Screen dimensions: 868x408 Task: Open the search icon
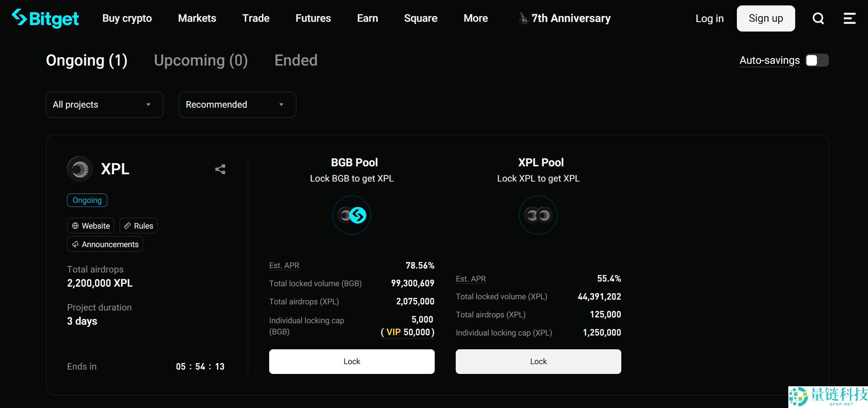click(x=818, y=18)
